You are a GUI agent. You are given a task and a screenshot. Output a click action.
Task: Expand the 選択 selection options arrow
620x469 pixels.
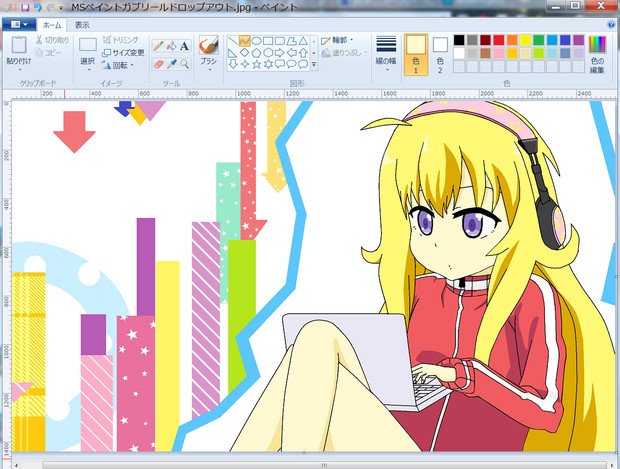pyautogui.click(x=88, y=70)
